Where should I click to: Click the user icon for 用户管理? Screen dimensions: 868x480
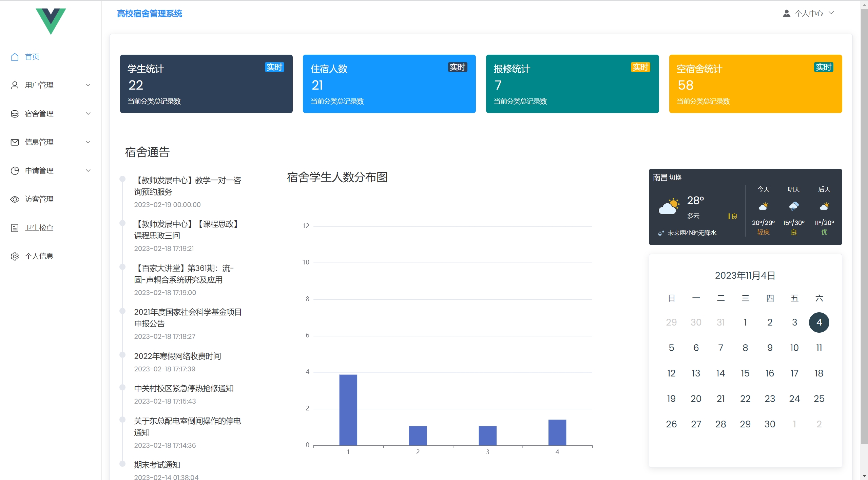(x=15, y=85)
